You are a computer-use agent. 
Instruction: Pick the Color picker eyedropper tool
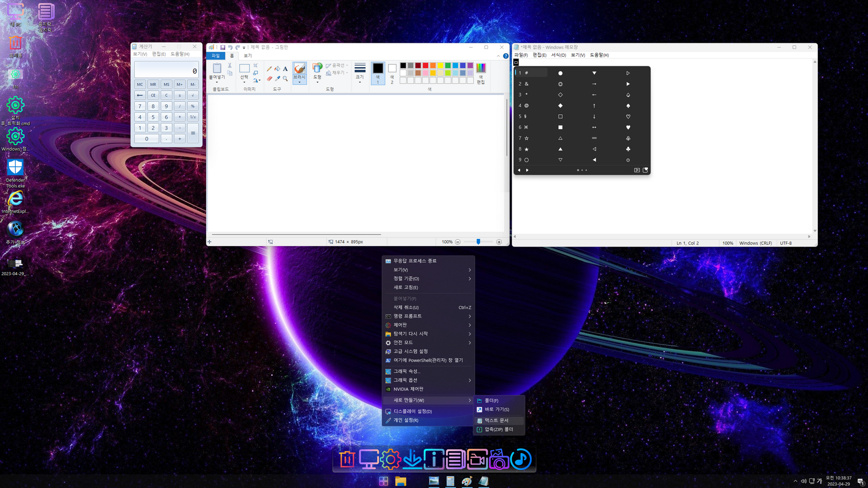278,79
